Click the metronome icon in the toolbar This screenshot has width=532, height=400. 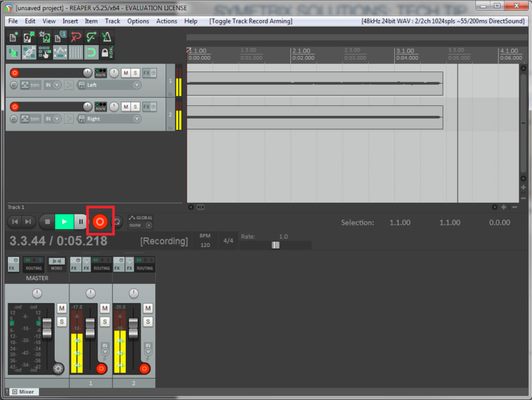pos(107,37)
